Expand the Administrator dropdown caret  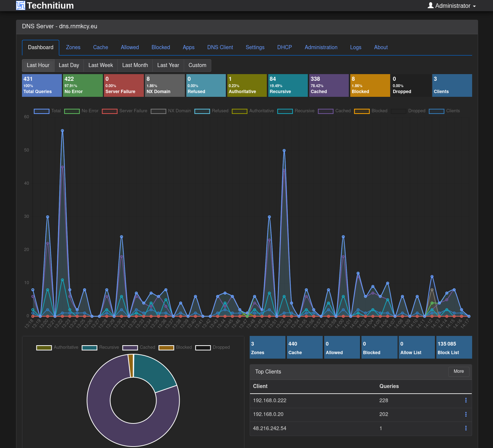click(474, 6)
